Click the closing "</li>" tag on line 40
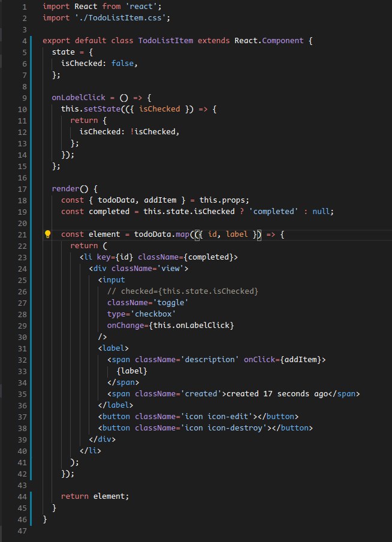The width and height of the screenshot is (392, 542). tap(91, 451)
